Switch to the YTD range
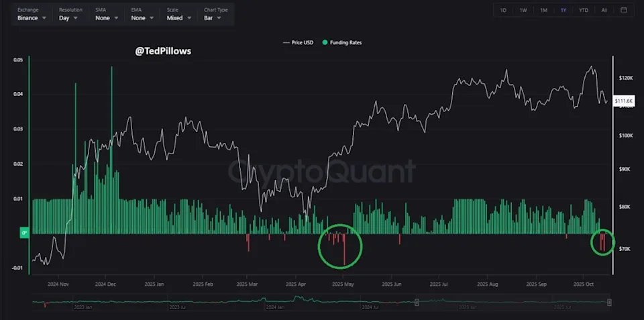This screenshot has height=320, width=644. (x=584, y=10)
